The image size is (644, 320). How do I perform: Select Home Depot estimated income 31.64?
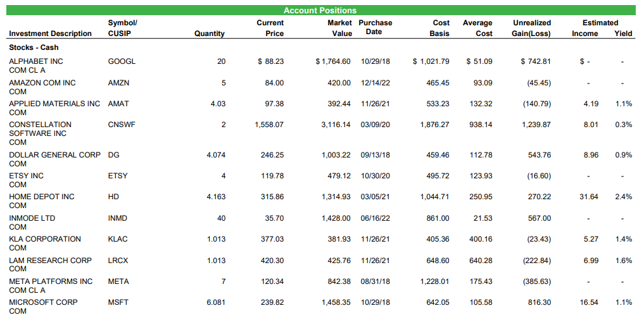tap(589, 197)
